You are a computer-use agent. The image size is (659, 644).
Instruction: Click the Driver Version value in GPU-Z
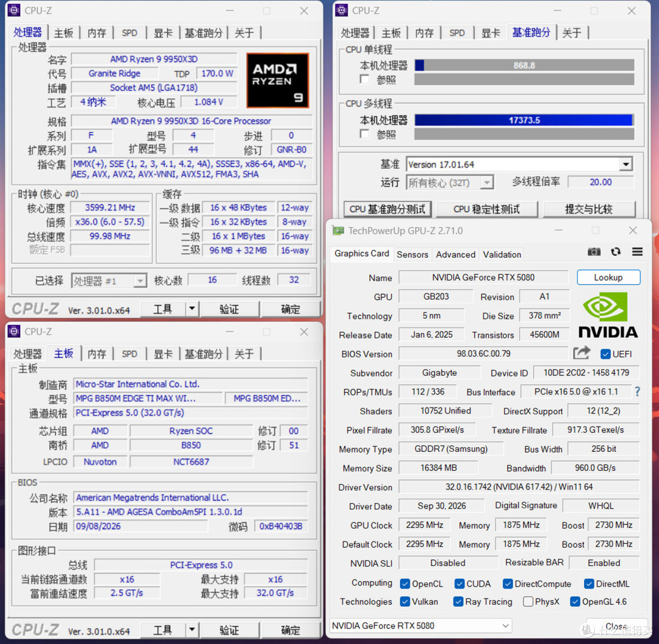(519, 487)
